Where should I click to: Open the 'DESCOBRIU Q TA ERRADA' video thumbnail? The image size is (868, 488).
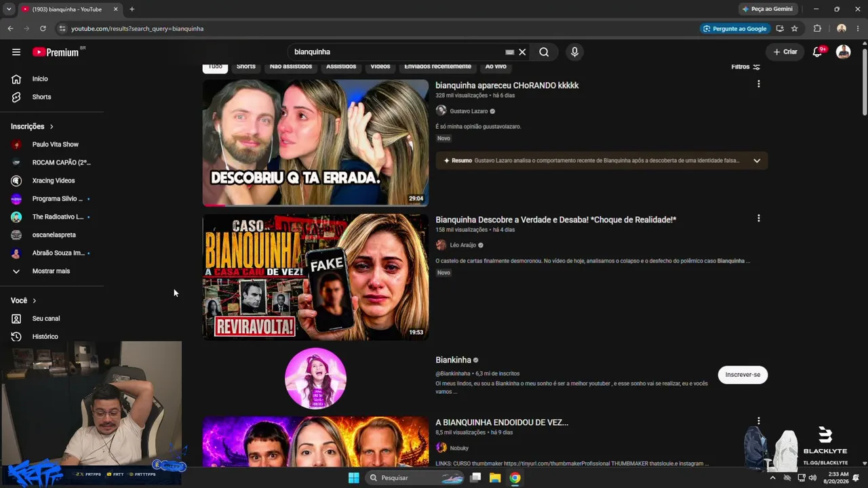315,143
